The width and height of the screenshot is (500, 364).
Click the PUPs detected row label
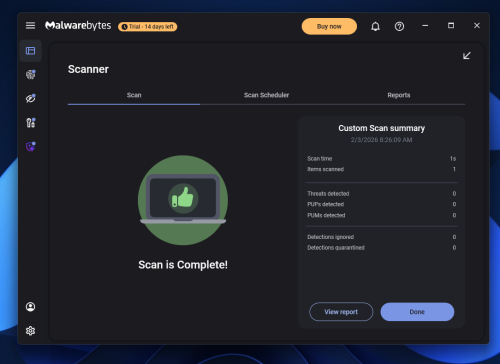coord(325,204)
